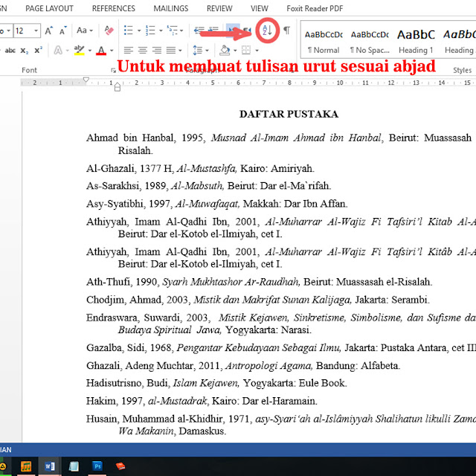Click the first line indent marker on ruler
The width and height of the screenshot is (476, 476).
(x=86, y=80)
